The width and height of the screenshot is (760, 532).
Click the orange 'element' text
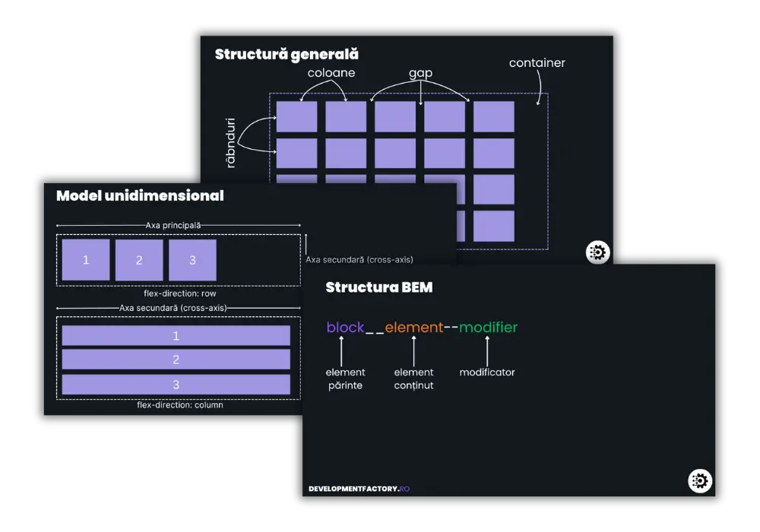click(413, 328)
